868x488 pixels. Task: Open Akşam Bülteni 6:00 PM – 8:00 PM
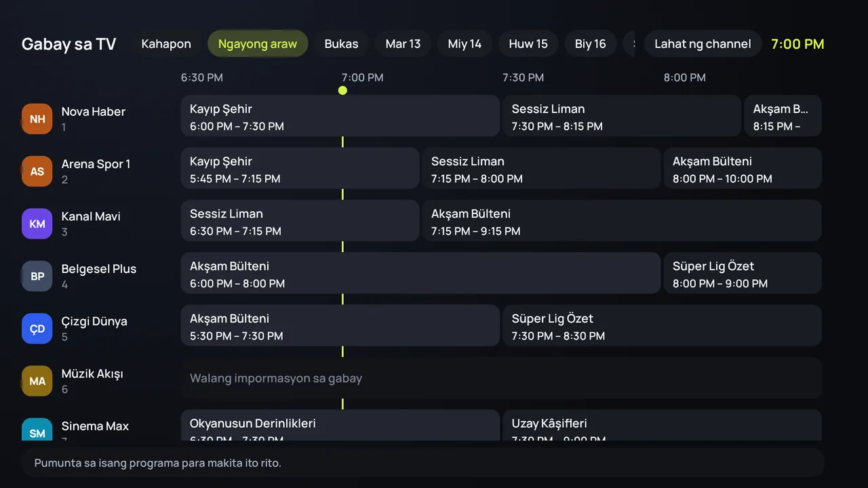click(420, 273)
